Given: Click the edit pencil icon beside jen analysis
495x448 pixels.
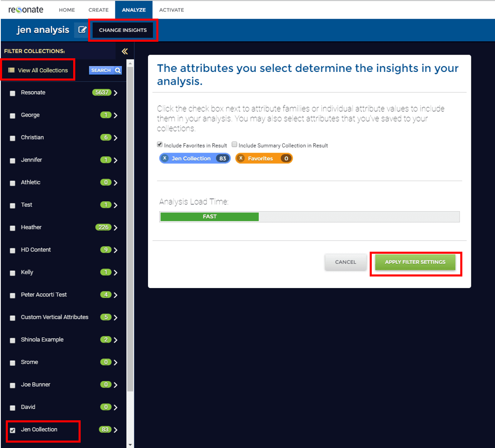Looking at the screenshot, I should 82,30.
